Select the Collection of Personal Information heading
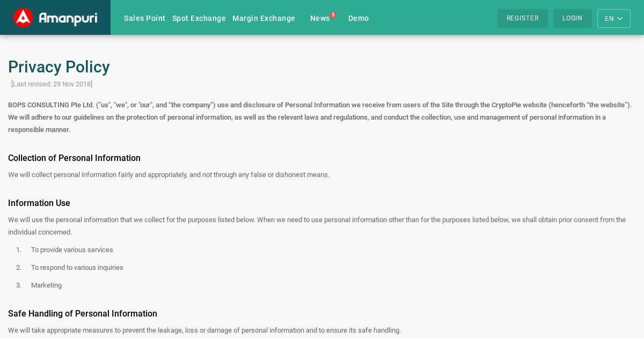644x338 pixels. tap(74, 158)
